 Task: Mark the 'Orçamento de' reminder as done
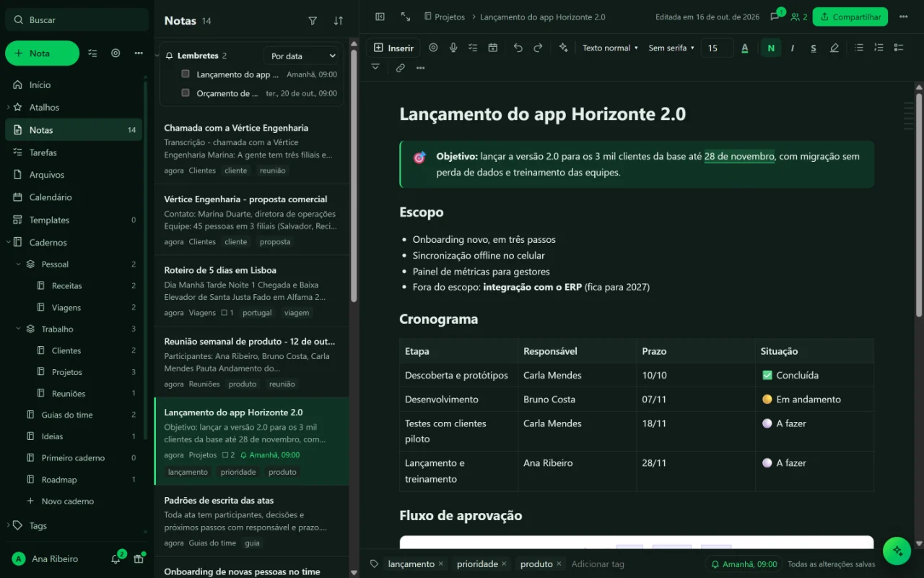tap(186, 92)
